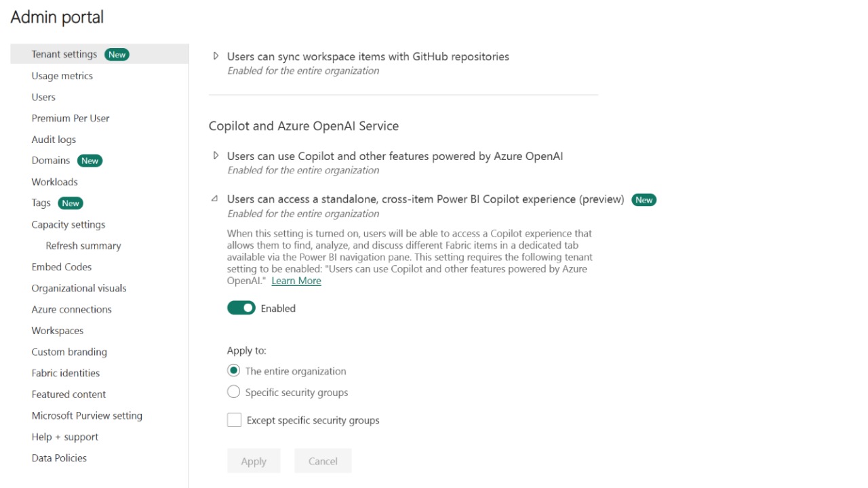Click the Apply button
The image size is (868, 488).
point(254,460)
